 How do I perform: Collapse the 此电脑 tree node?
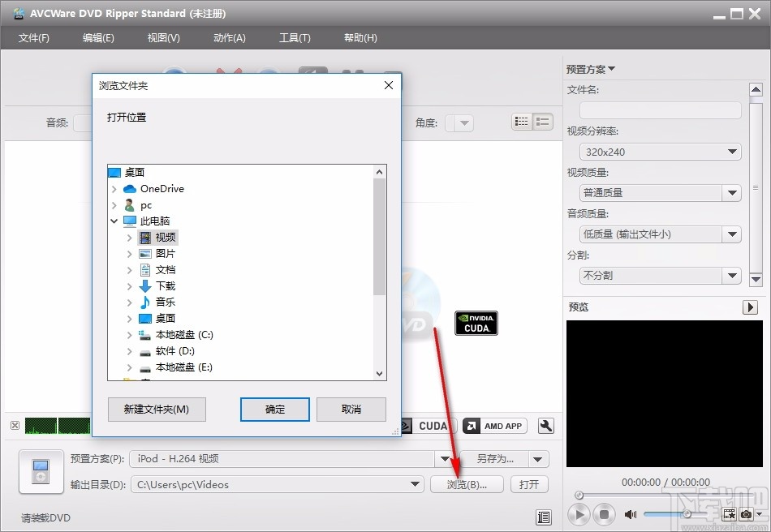(x=114, y=221)
